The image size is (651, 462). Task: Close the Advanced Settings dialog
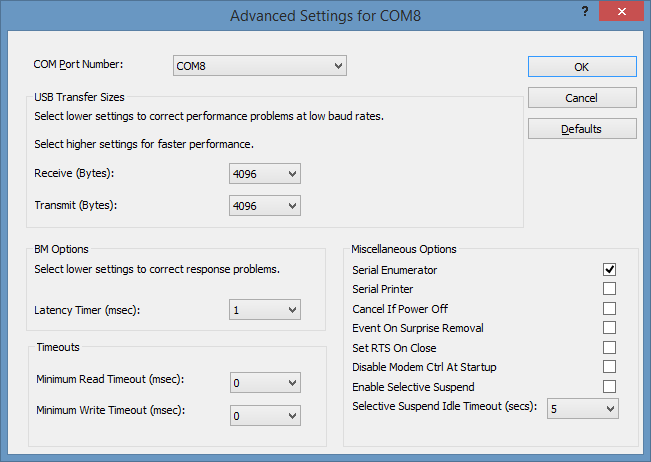(x=622, y=11)
